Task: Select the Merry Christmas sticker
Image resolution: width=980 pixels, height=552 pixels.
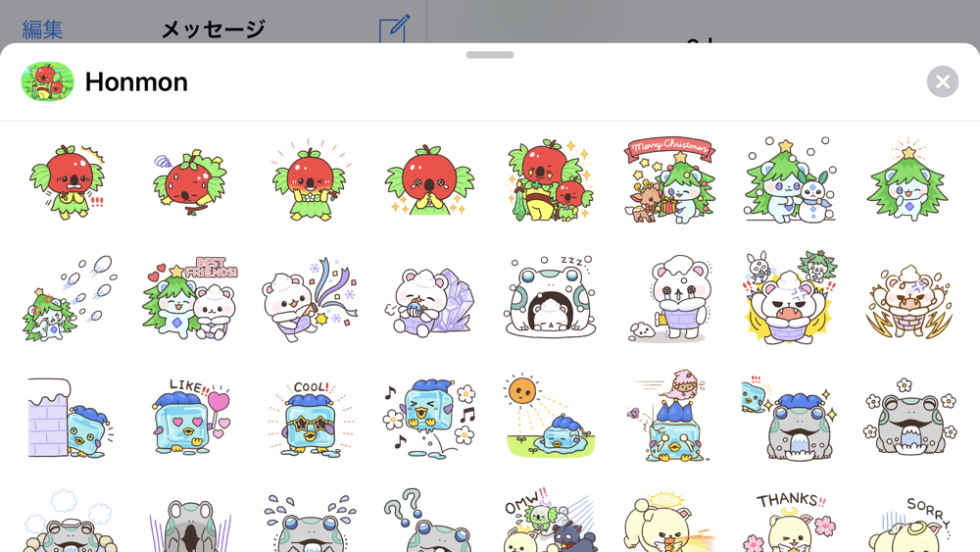Action: [669, 180]
